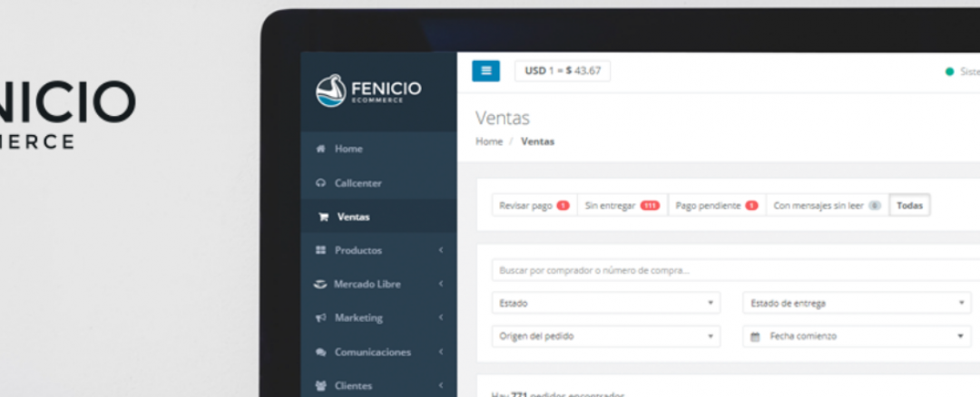Click the red badge on Revisar pago
The width and height of the screenshot is (980, 397).
point(563,206)
